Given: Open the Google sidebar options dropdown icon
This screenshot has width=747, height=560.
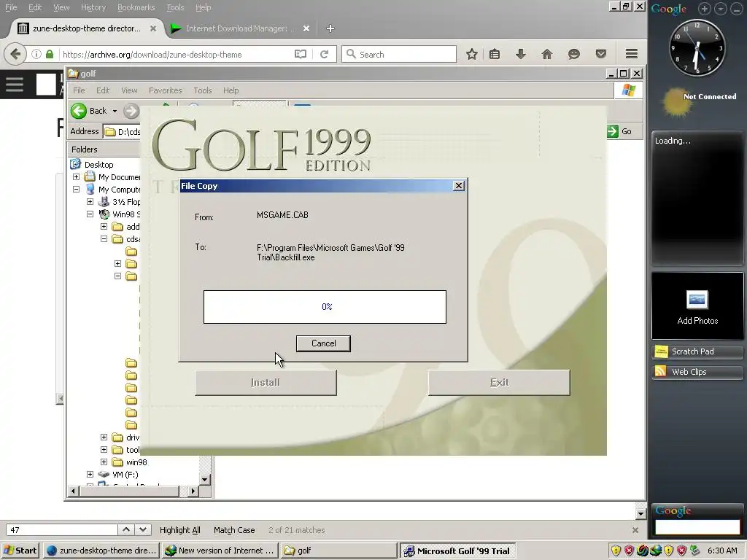Looking at the screenshot, I should point(720,9).
